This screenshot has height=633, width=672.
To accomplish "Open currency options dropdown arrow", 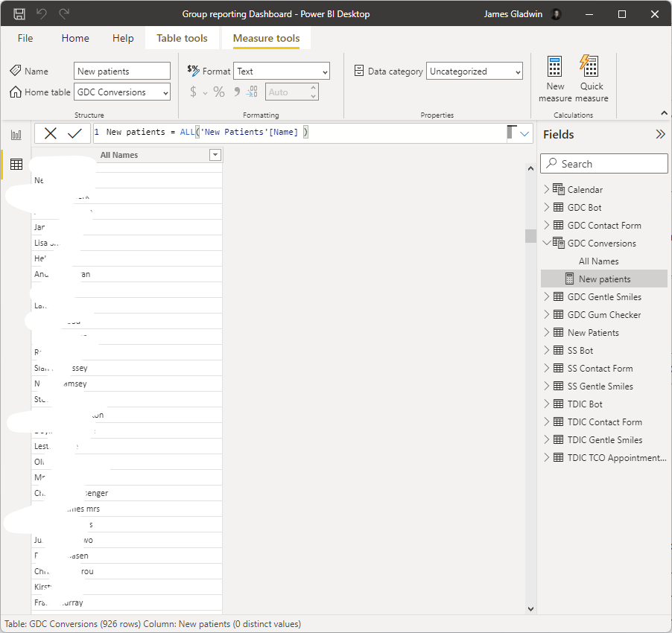I will (x=205, y=93).
